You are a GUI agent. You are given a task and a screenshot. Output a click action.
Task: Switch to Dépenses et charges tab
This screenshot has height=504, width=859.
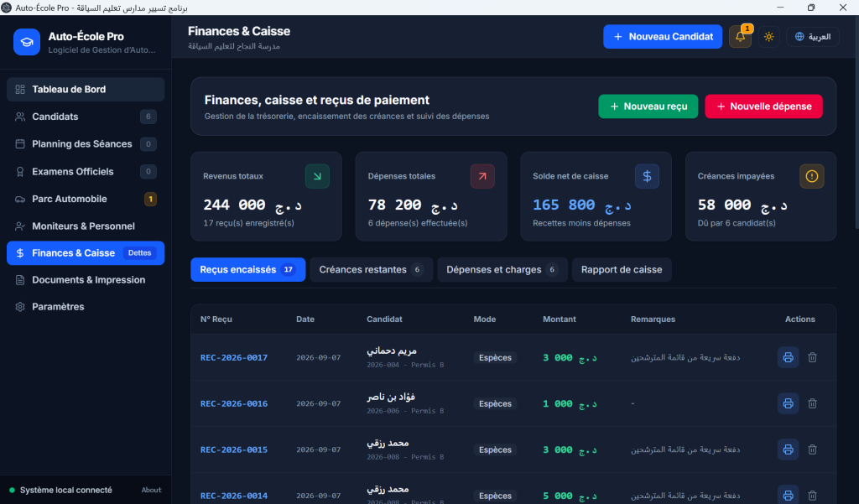(502, 269)
